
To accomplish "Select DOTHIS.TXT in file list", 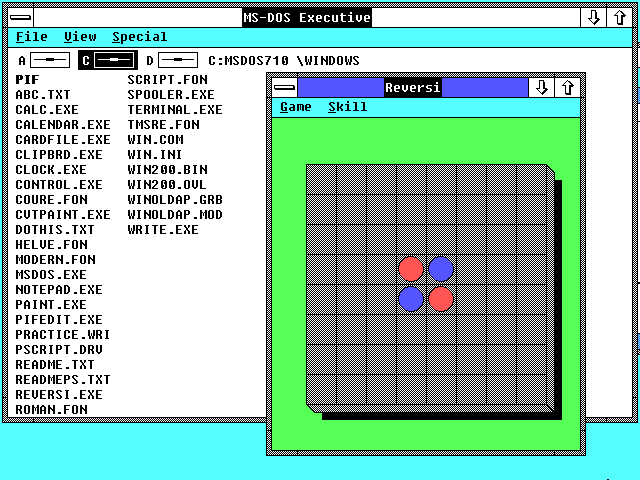I will tap(55, 230).
